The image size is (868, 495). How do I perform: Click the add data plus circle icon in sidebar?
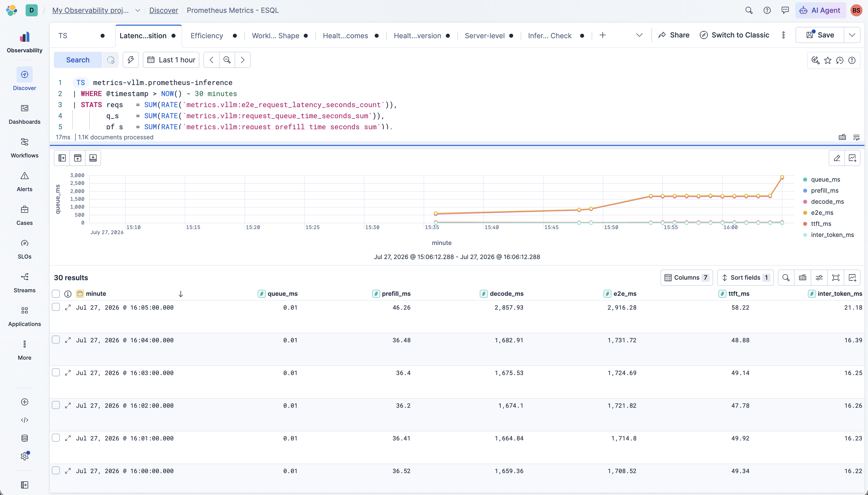[24, 402]
